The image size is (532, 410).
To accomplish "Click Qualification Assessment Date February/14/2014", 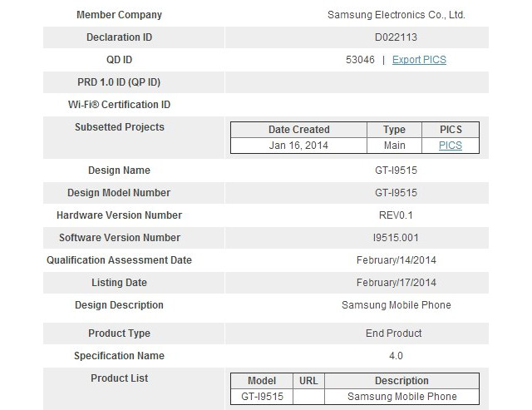I will [397, 260].
